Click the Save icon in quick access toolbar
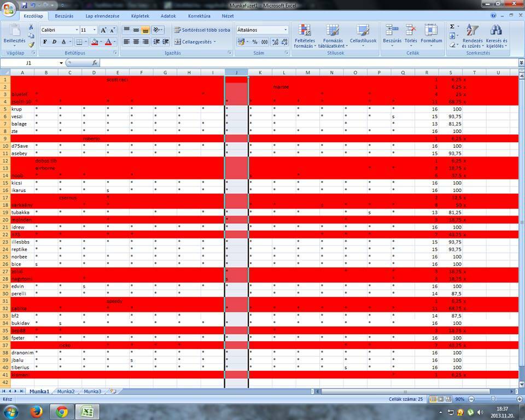The width and height of the screenshot is (525, 420). (x=24, y=5)
